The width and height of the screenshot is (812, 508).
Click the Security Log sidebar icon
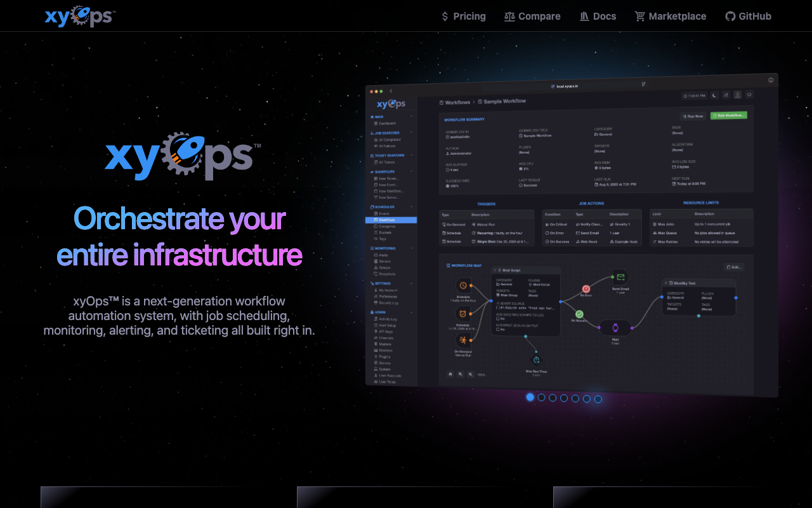pyautogui.click(x=376, y=302)
